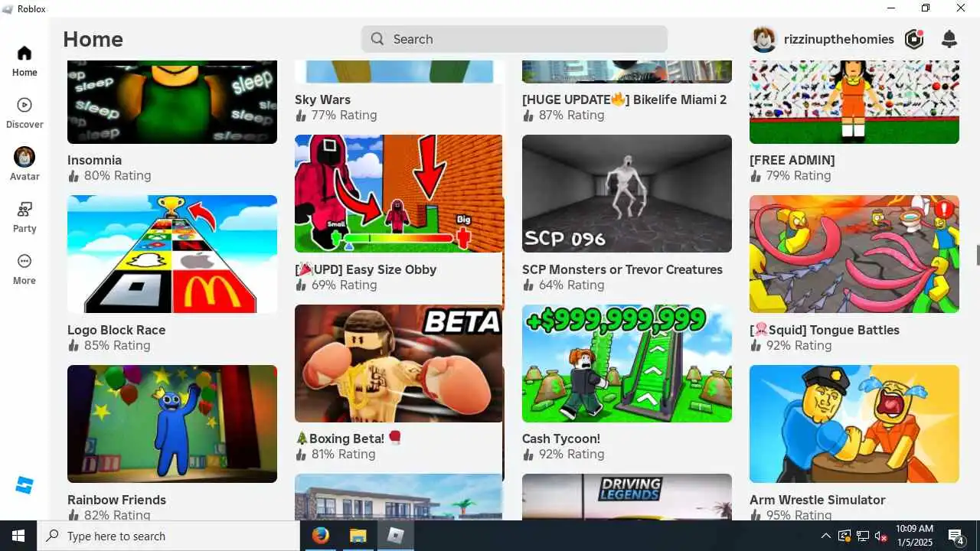Click the Windows Start button
Screen dimensions: 980x551
[18, 536]
